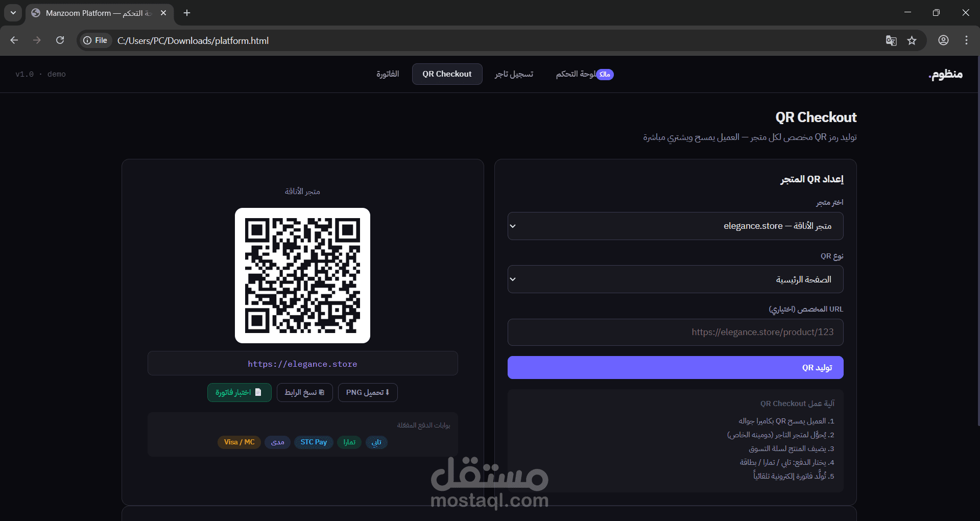The height and width of the screenshot is (521, 980).
Task: Open the نوع QR type dropdown
Action: pyautogui.click(x=675, y=279)
